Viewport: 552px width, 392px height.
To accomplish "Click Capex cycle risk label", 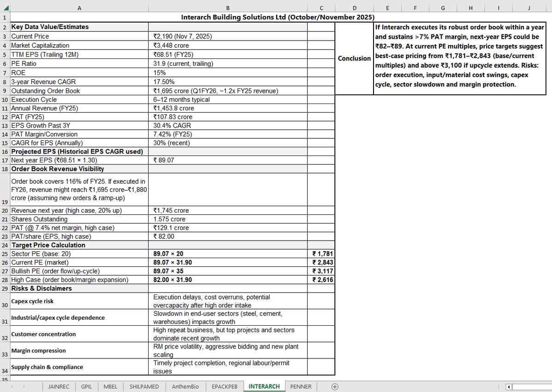I will 79,301.
